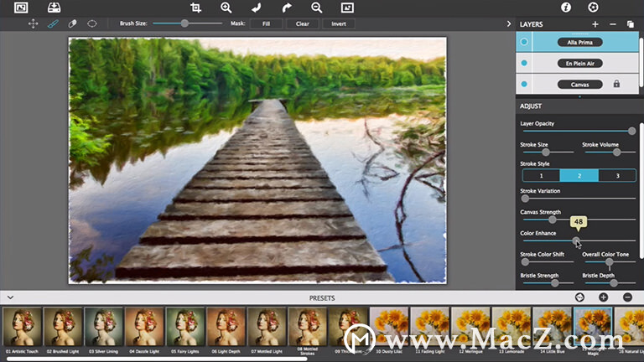Click the presets horizontal scrollbar
Image resolution: width=644 pixels, height=362 pixels.
(158, 359)
